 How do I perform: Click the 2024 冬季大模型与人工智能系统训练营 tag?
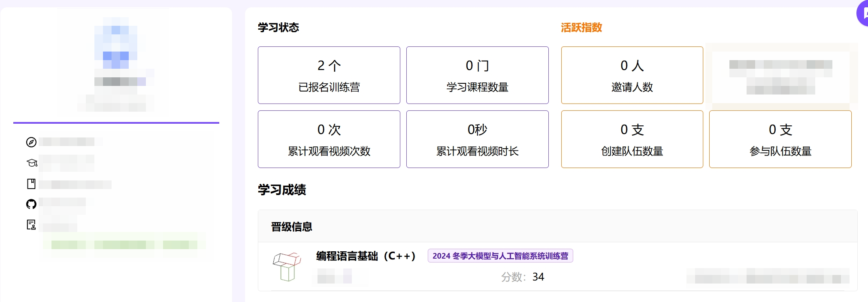point(500,256)
